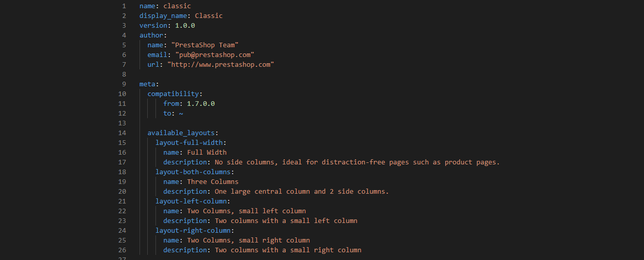This screenshot has height=260, width=644.
Task: Click the layout-right-column key
Action: tap(193, 231)
